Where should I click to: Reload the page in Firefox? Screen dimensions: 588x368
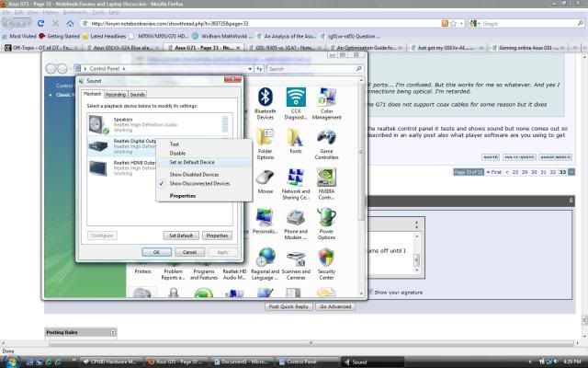[40, 23]
